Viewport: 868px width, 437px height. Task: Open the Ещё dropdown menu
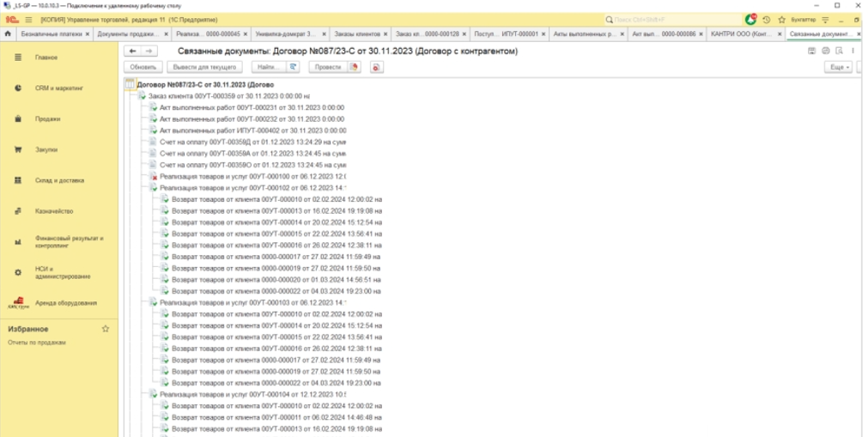837,67
